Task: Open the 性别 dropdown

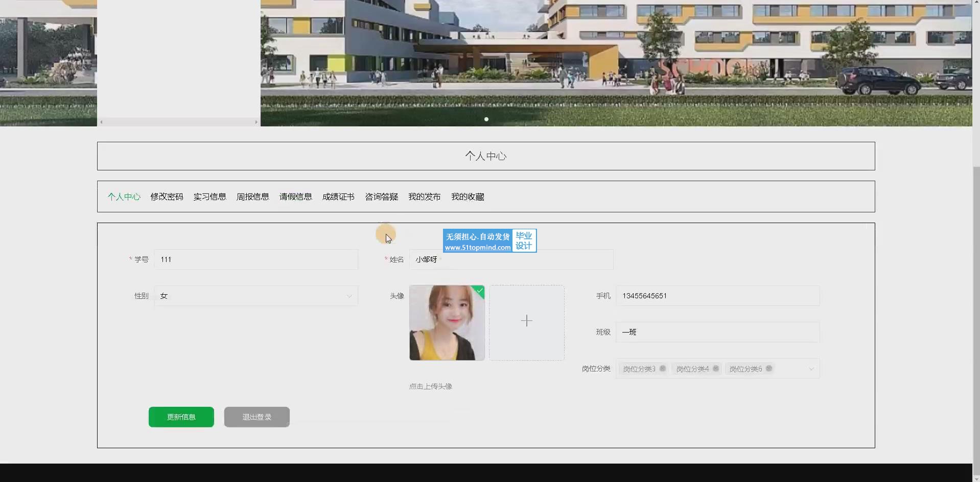Action: point(256,296)
